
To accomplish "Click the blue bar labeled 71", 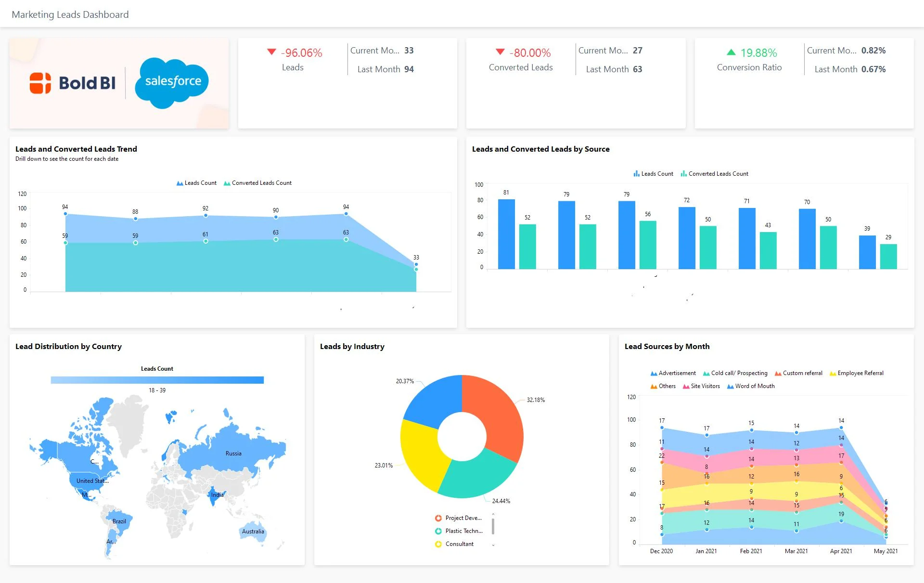I will pos(747,238).
